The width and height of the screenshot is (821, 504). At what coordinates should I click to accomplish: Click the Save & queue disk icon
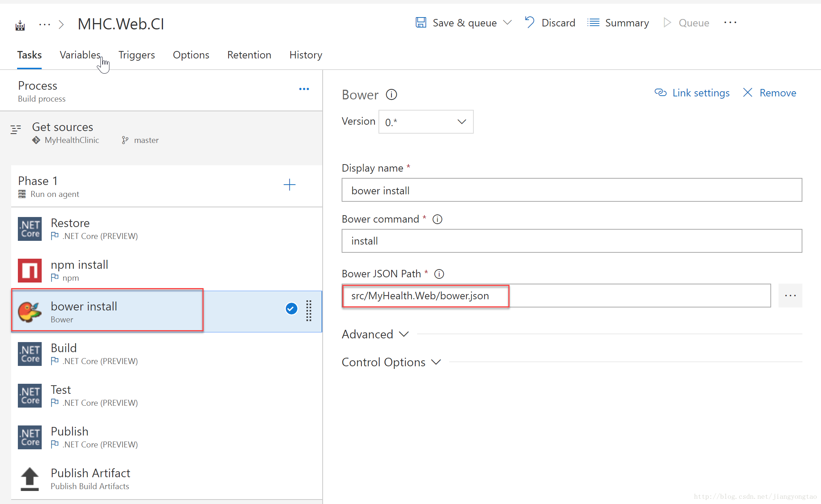421,23
